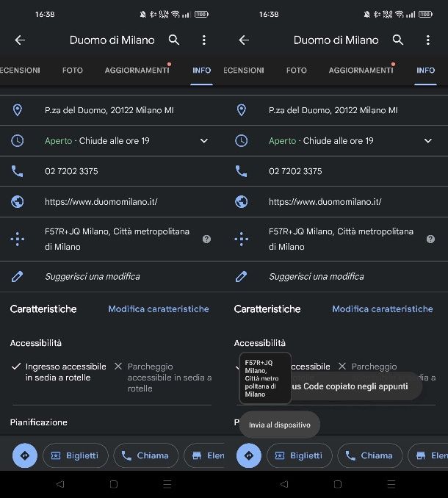
Task: Select INFO tab on left screen
Action: pos(202,71)
